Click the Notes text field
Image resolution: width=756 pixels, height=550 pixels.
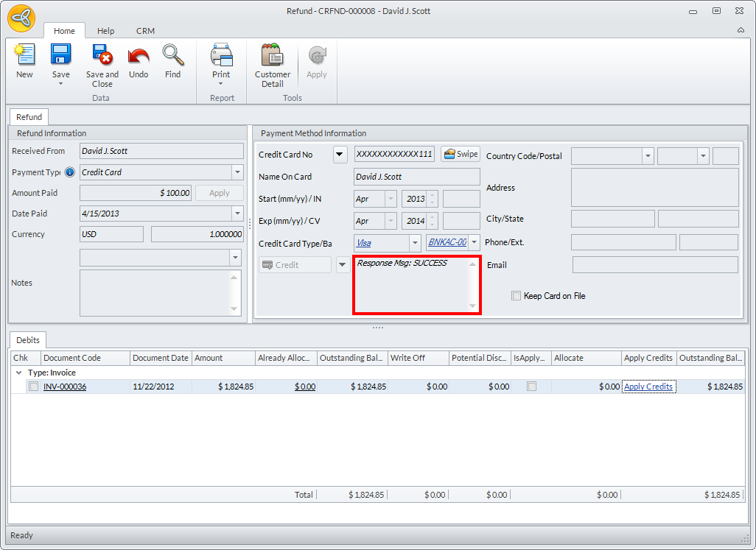155,293
